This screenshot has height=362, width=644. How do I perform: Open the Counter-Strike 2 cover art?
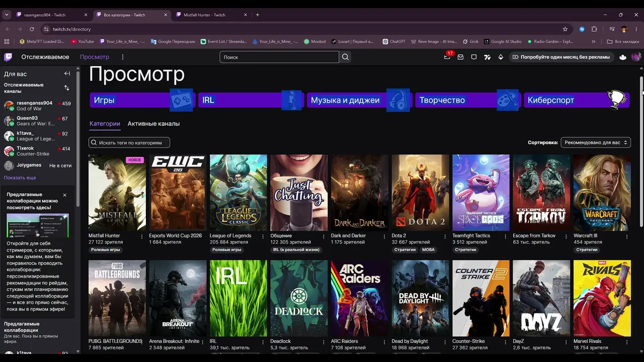point(481,298)
